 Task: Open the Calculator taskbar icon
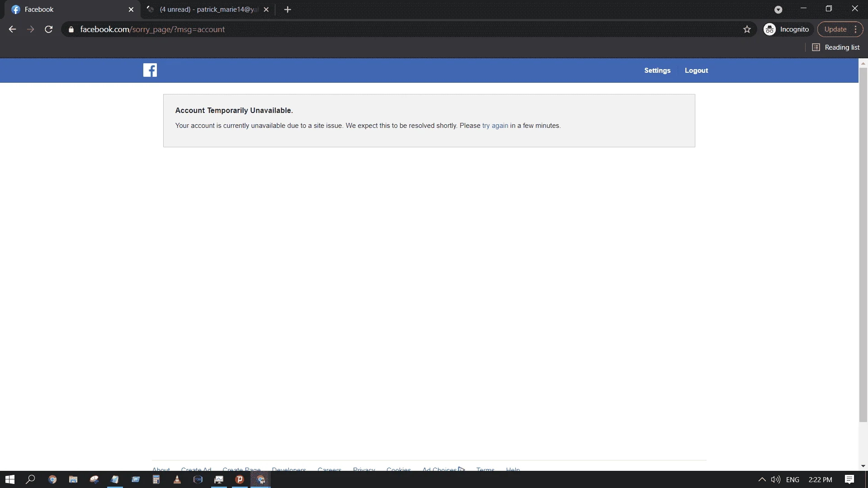pos(156,479)
